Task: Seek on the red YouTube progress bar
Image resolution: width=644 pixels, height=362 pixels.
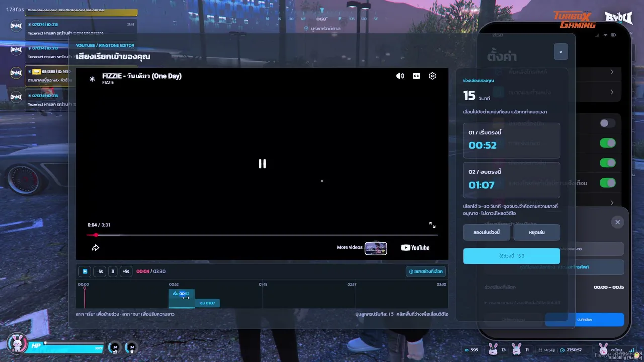Action: 262,235
